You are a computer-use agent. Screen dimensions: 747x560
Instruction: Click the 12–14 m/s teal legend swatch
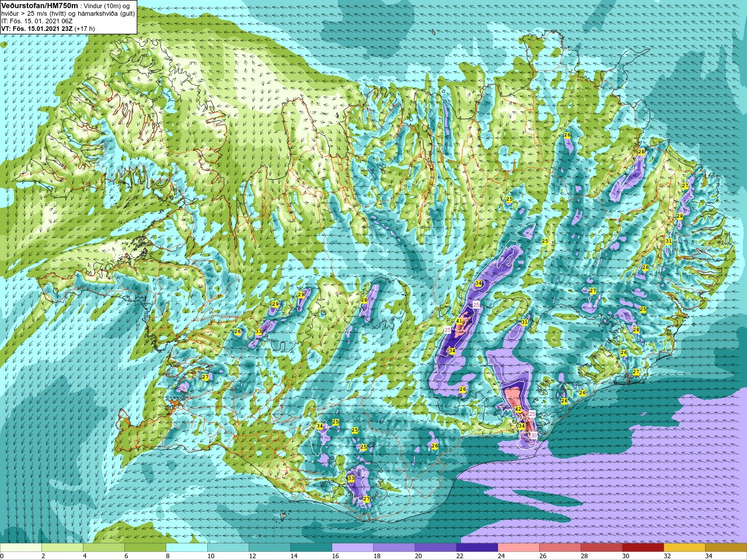point(270,547)
